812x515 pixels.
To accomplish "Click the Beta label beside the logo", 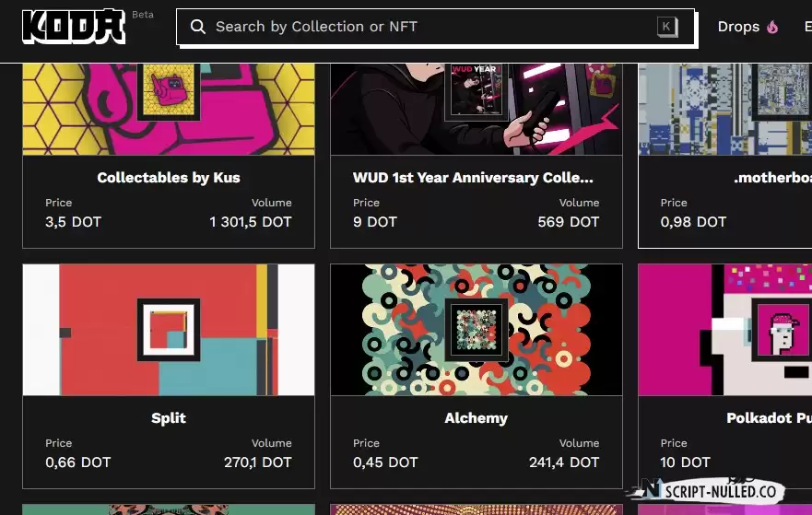I will 143,15.
